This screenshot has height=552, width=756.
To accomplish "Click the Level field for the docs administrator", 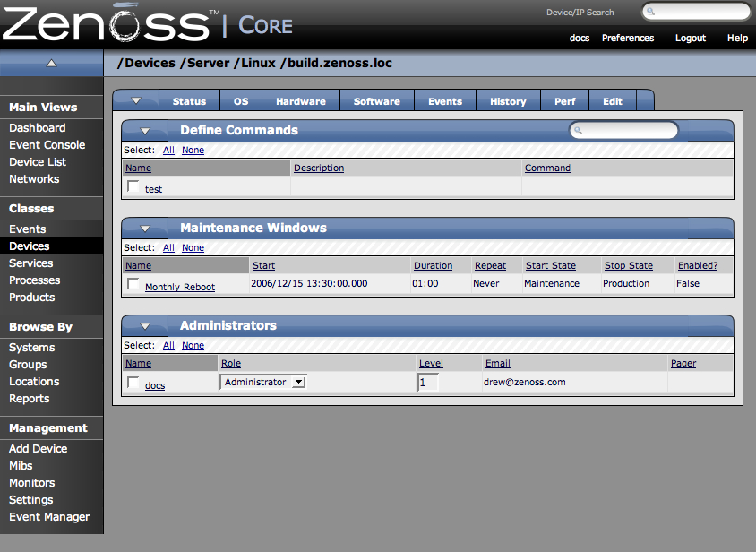I will tap(428, 383).
